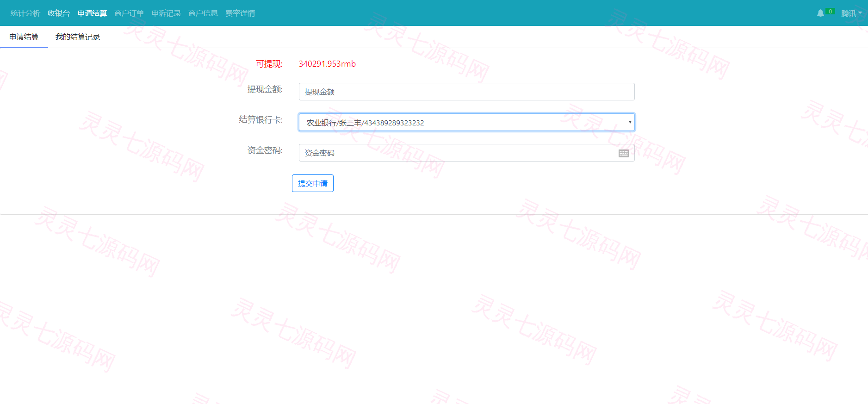Image resolution: width=868 pixels, height=404 pixels.
Task: Open the 商户订单 page
Action: click(x=129, y=13)
